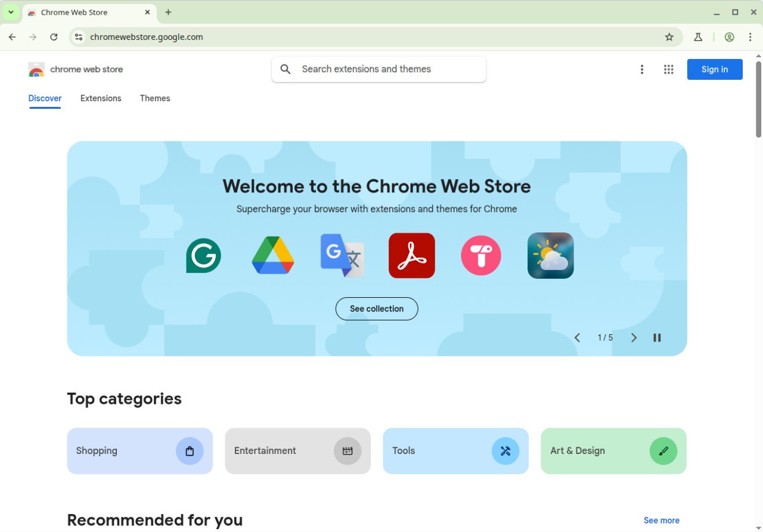
Task: Open the Themes section
Action: [155, 98]
